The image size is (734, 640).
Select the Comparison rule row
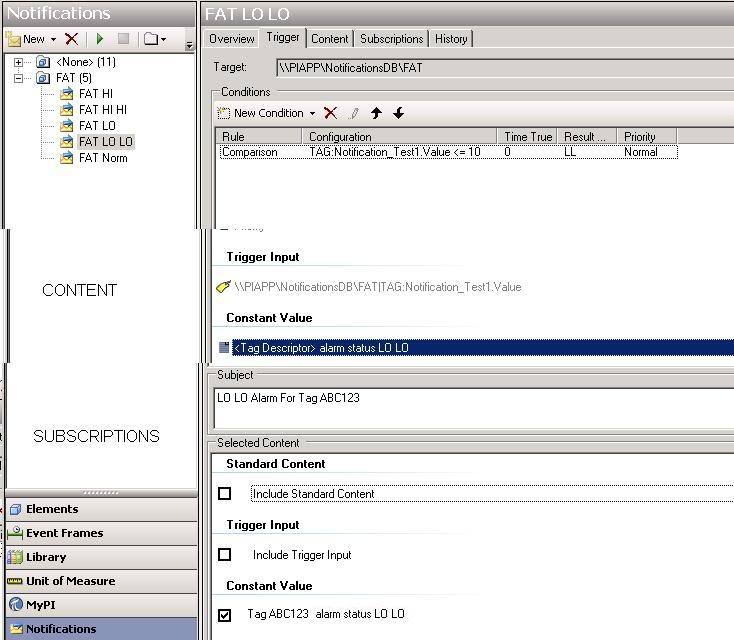[448, 152]
